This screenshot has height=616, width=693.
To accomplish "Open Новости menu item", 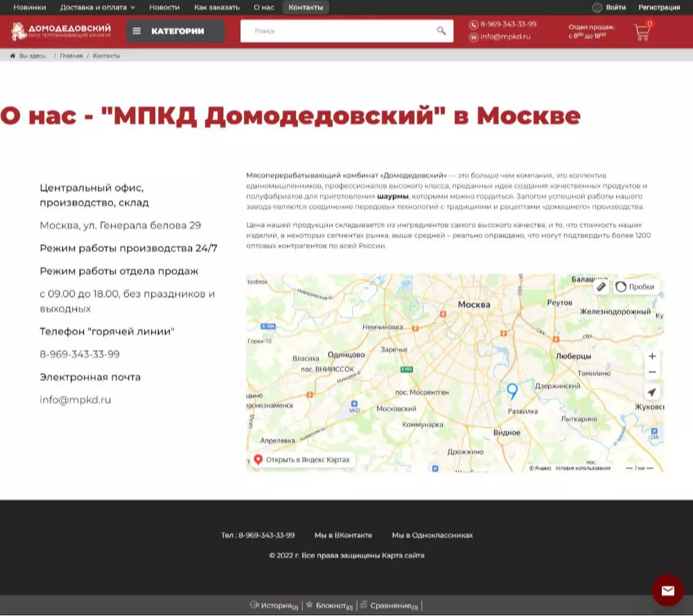I will 164,8.
